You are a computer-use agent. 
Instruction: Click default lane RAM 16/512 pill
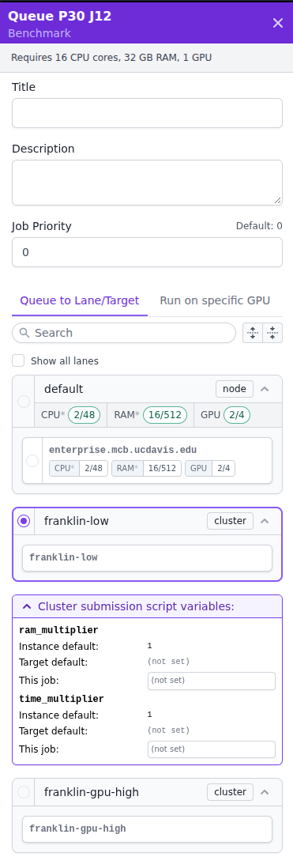165,415
